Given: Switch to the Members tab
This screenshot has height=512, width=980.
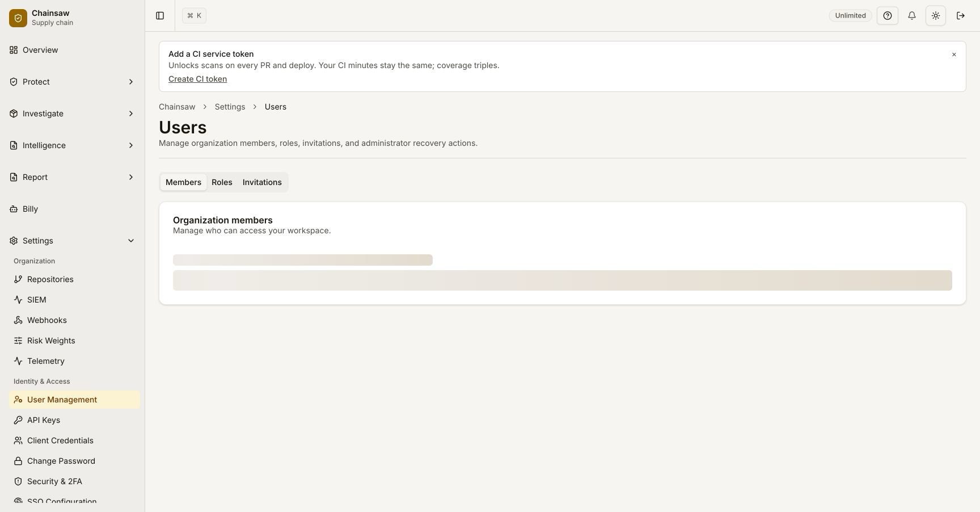Looking at the screenshot, I should (x=183, y=182).
